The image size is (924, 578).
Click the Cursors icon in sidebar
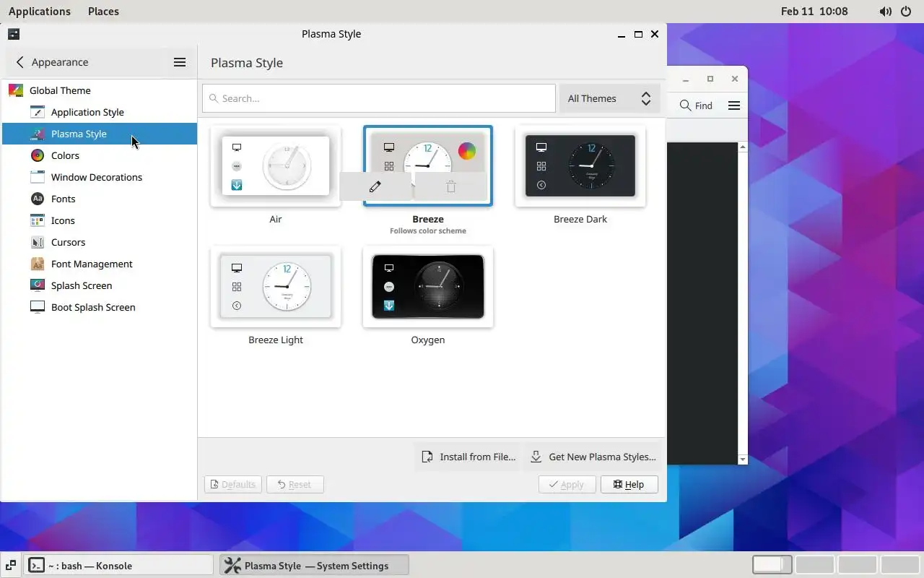[x=38, y=242]
